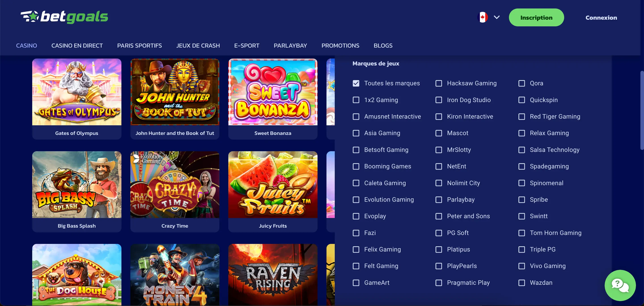Go to BLOGS
The height and width of the screenshot is (306, 644).
383,46
